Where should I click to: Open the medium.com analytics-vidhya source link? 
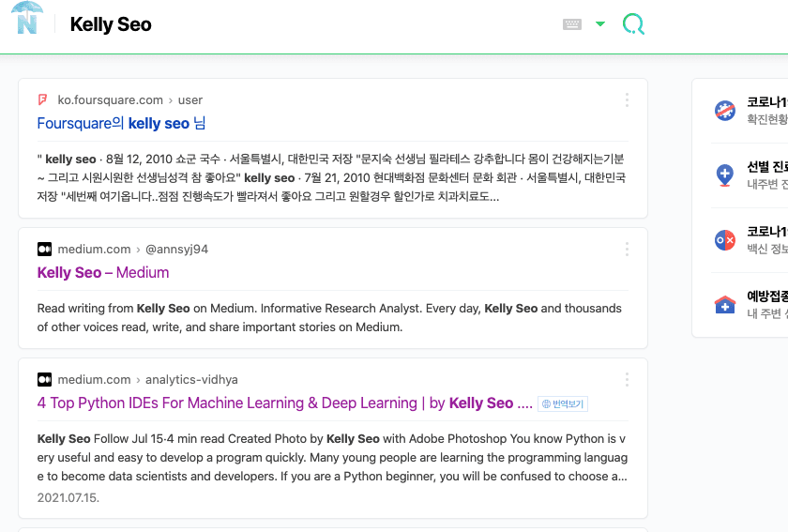pos(148,379)
